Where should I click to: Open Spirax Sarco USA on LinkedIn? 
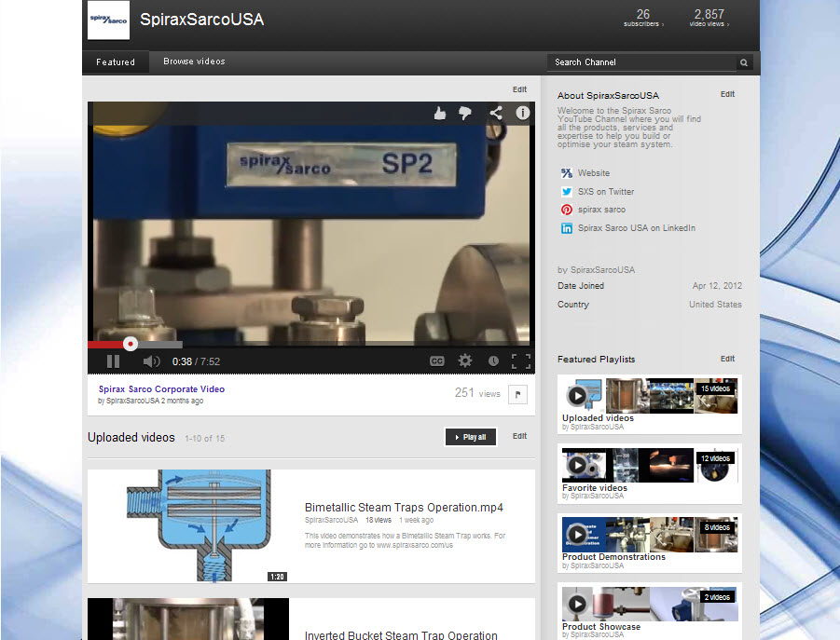(x=637, y=228)
